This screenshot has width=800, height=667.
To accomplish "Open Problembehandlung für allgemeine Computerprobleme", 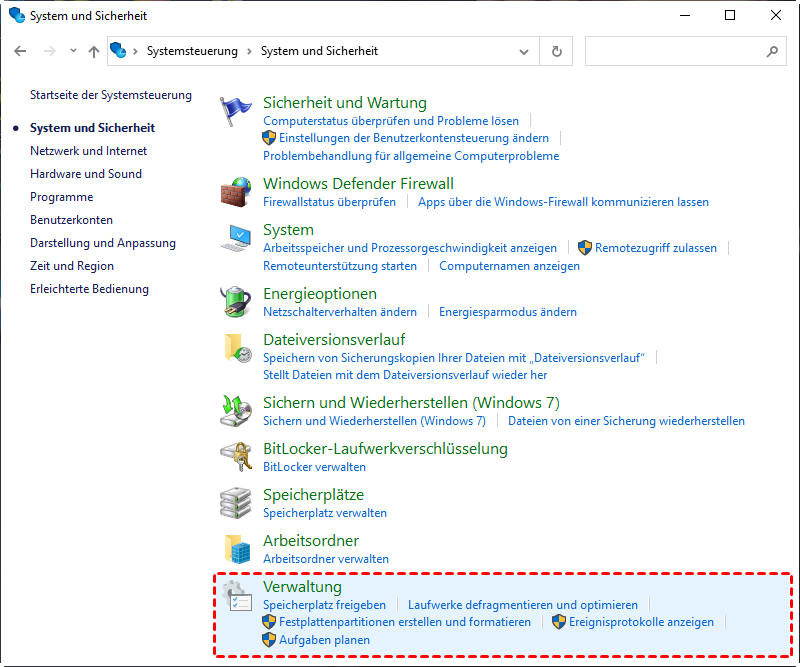I will click(411, 156).
